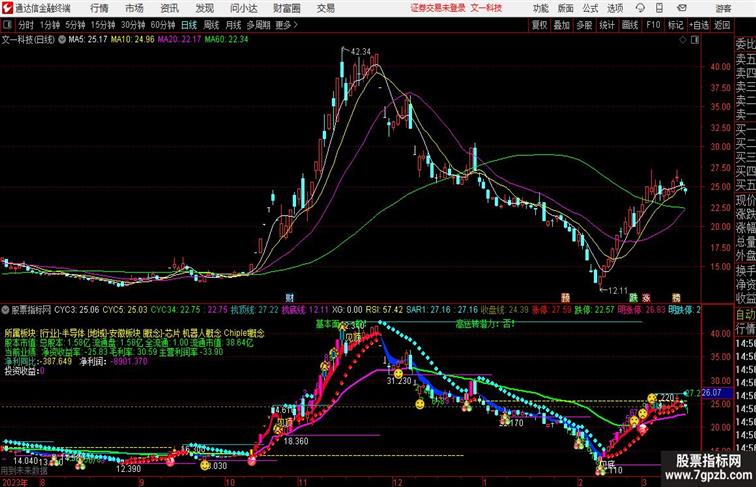Add stock with +自选 button
This screenshot has width=756, height=487.
[699, 25]
